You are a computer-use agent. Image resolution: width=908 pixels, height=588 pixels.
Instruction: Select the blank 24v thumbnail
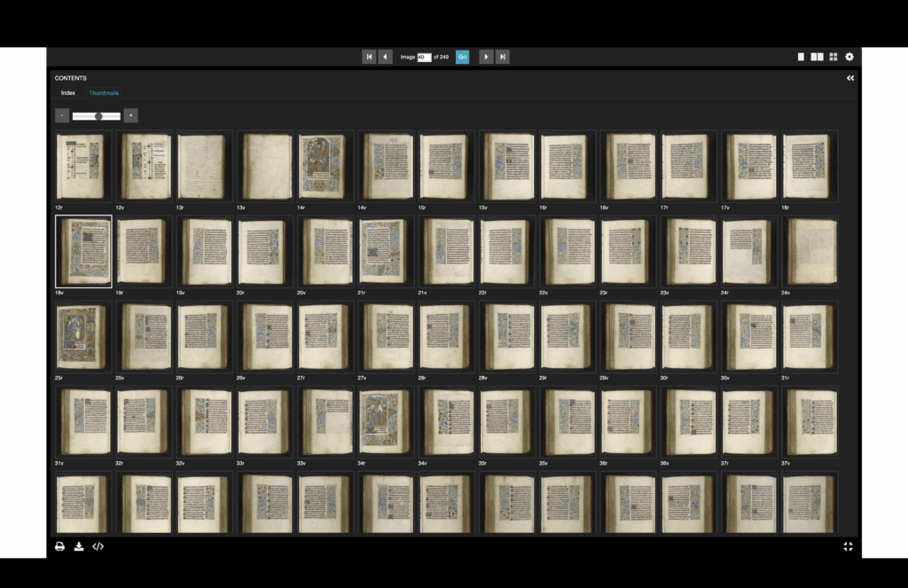[810, 251]
